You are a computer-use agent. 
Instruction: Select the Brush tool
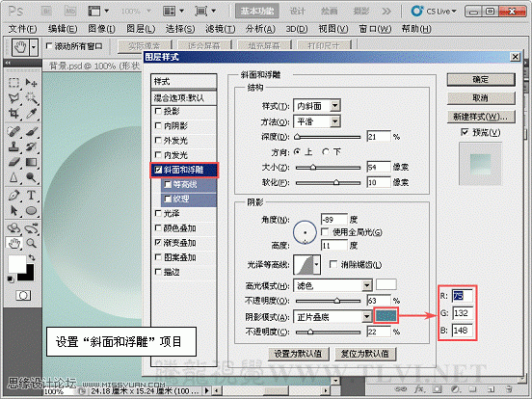(x=31, y=131)
